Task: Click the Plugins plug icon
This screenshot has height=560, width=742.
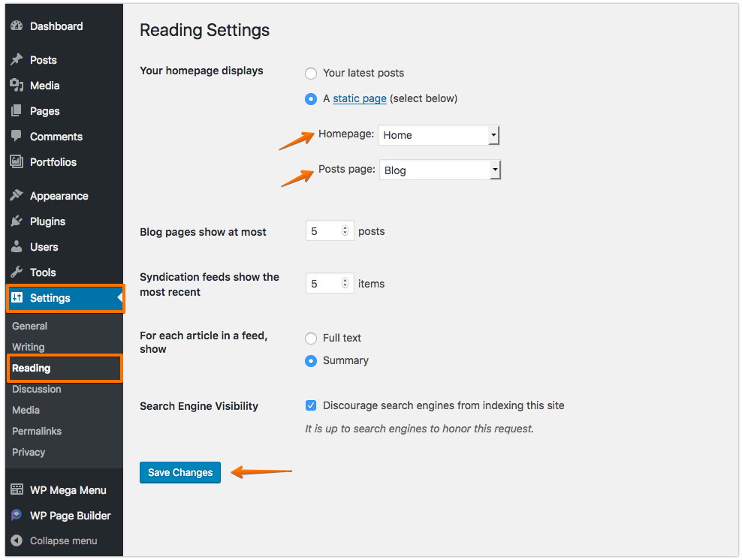Action: (17, 221)
